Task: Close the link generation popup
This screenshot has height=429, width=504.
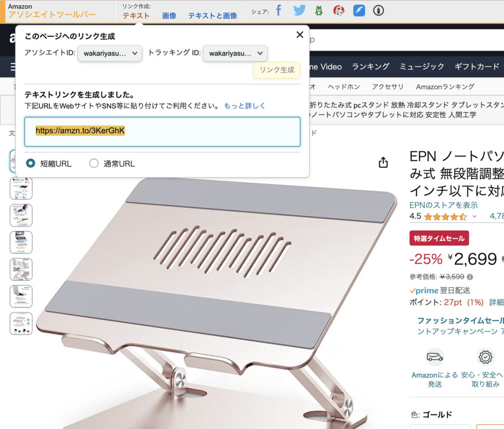Action: coord(300,35)
